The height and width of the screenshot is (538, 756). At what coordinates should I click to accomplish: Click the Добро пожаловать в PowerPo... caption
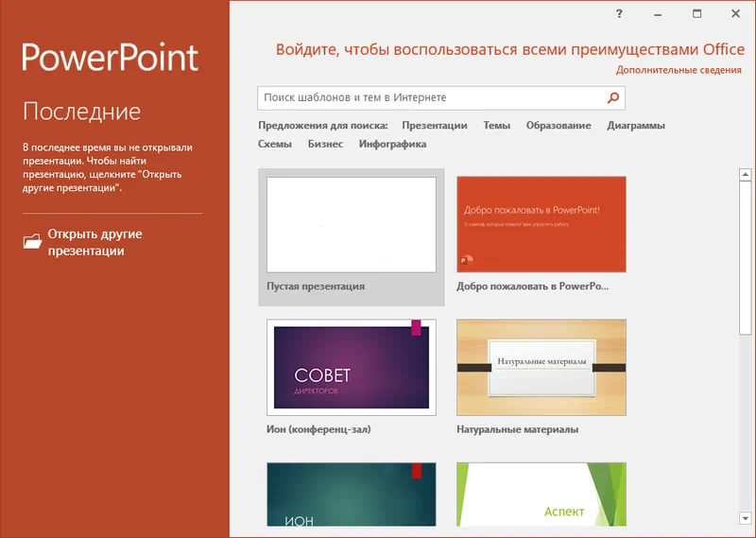pyautogui.click(x=533, y=286)
